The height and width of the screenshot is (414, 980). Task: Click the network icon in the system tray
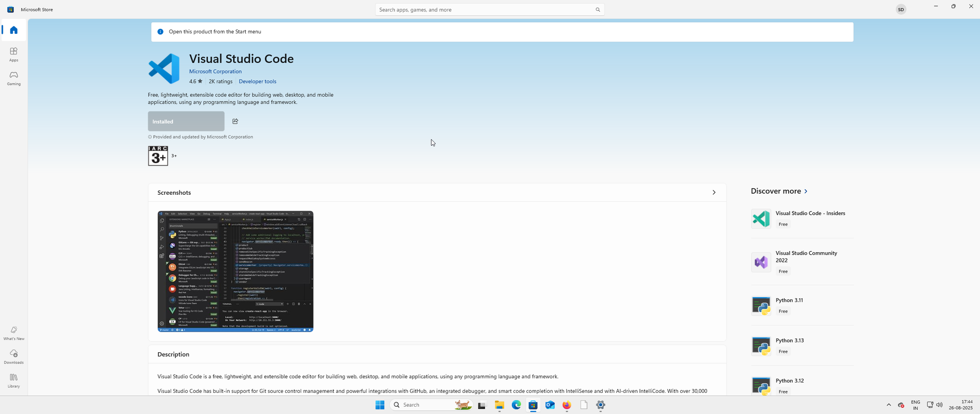930,405
